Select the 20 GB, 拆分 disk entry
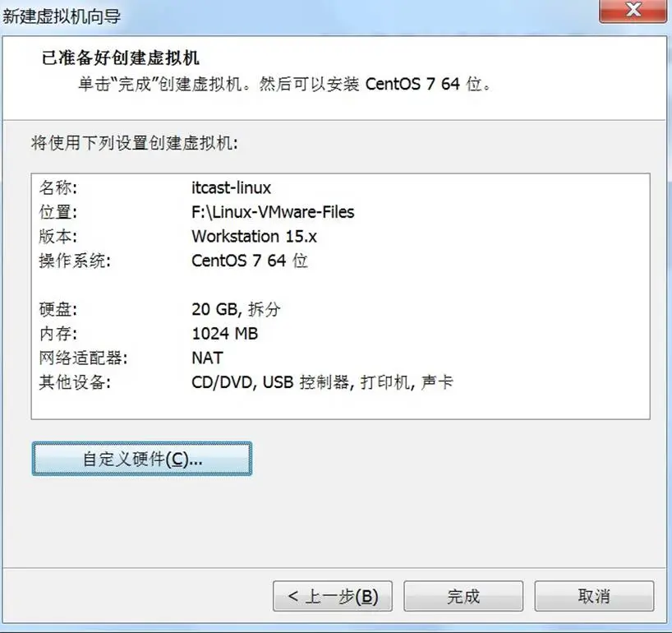The height and width of the screenshot is (633, 672). 236,309
